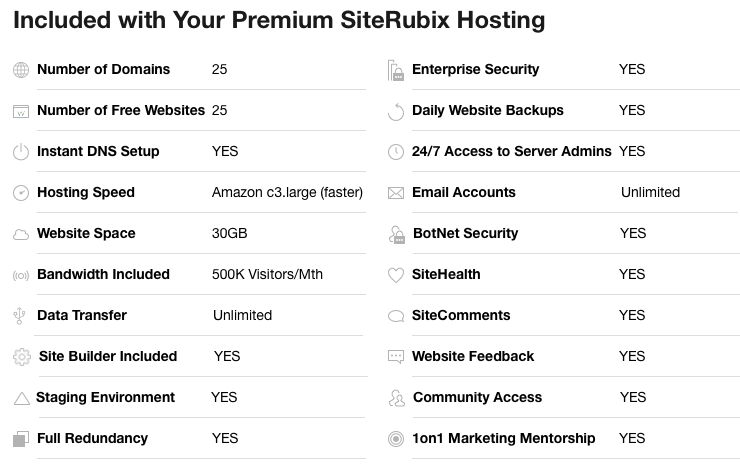Click the circular arrow Daily Website Backups icon
This screenshot has height=474, width=740.
[396, 111]
